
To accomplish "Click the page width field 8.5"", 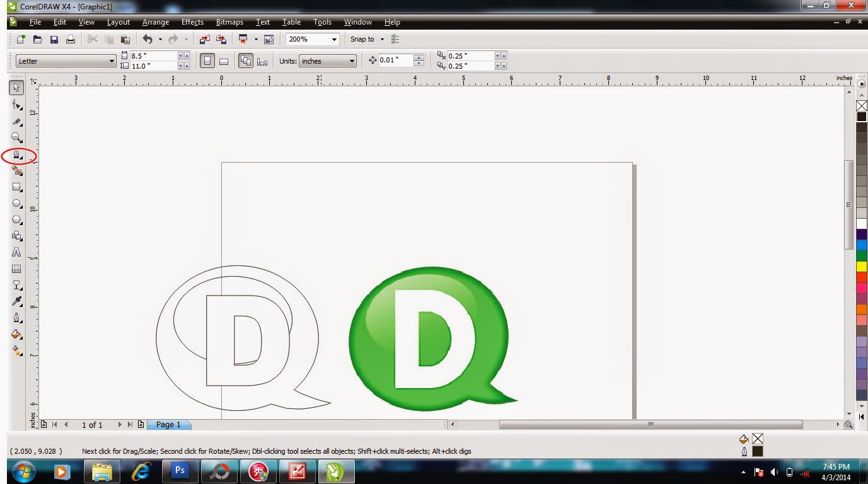I will [153, 56].
